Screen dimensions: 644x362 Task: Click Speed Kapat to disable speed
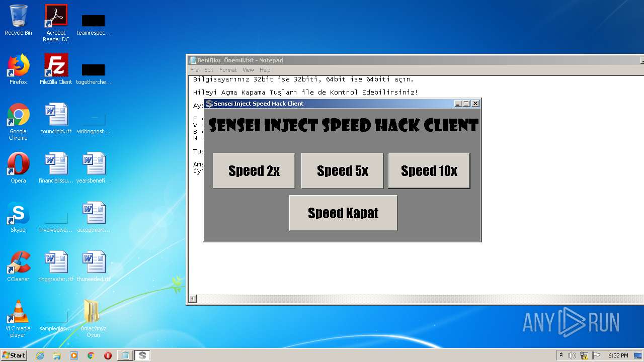[343, 213]
